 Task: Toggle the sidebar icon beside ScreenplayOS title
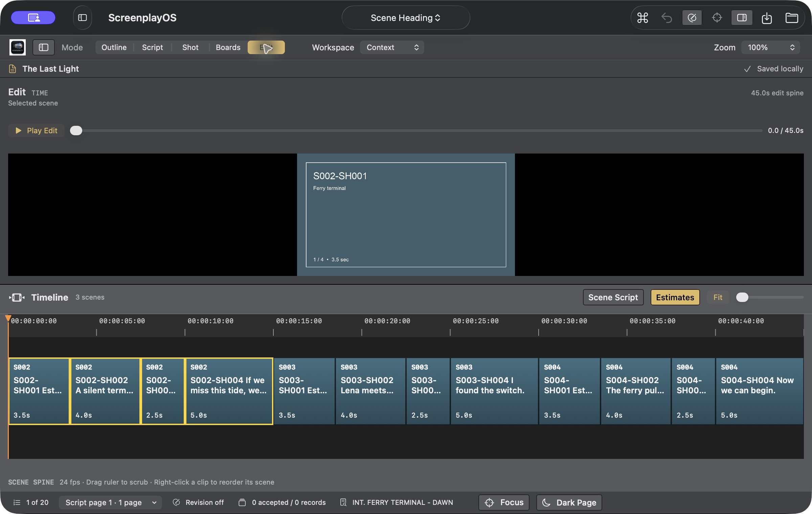pyautogui.click(x=83, y=18)
